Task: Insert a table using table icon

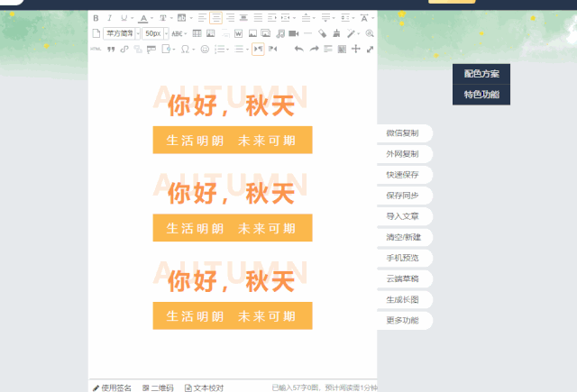Action: click(x=197, y=33)
